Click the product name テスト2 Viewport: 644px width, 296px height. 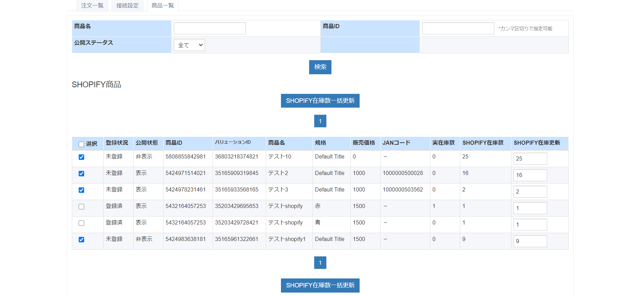pos(278,173)
